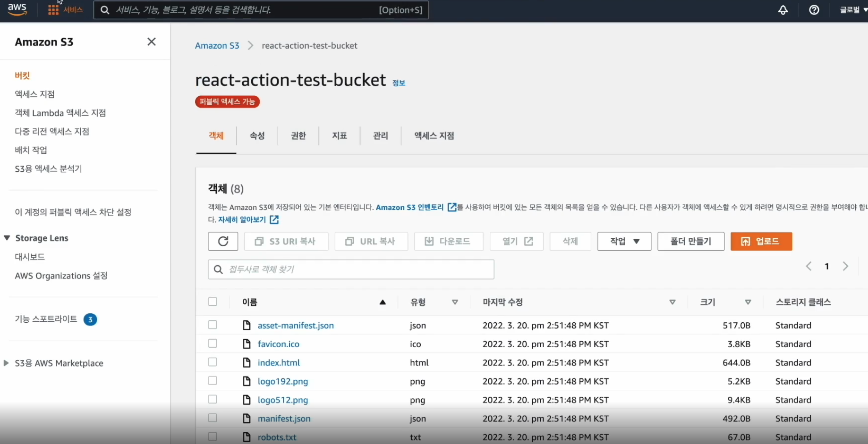Click file icon of robots.txt
This screenshot has width=868, height=444.
point(247,437)
